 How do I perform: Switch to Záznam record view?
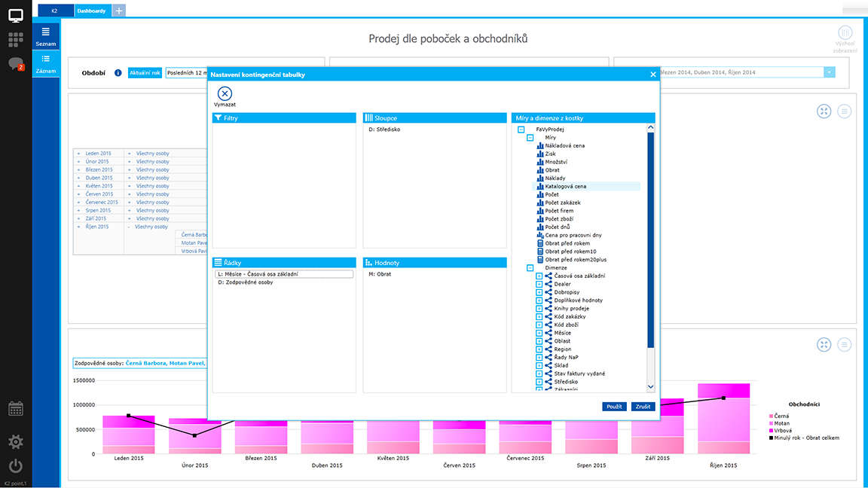click(45, 63)
